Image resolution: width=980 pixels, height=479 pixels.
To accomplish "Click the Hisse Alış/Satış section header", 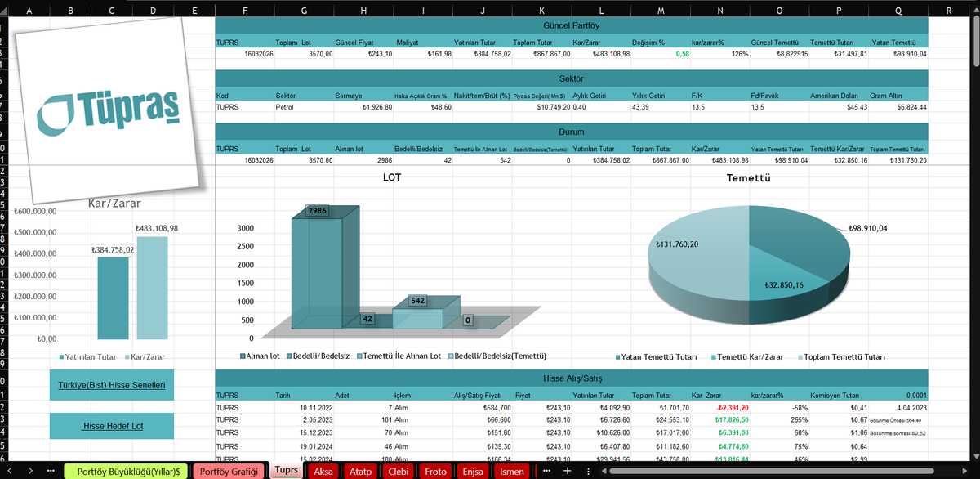I will coord(572,378).
